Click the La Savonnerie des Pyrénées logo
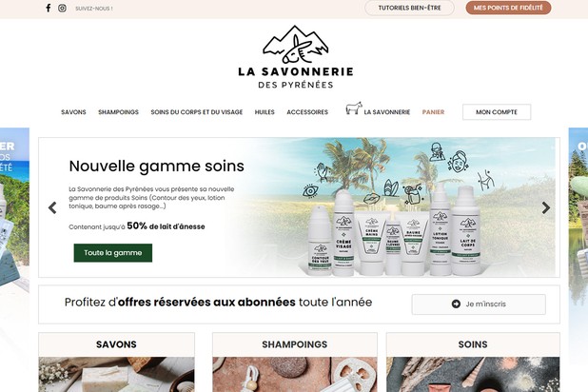This screenshot has height=392, width=588. 296,57
